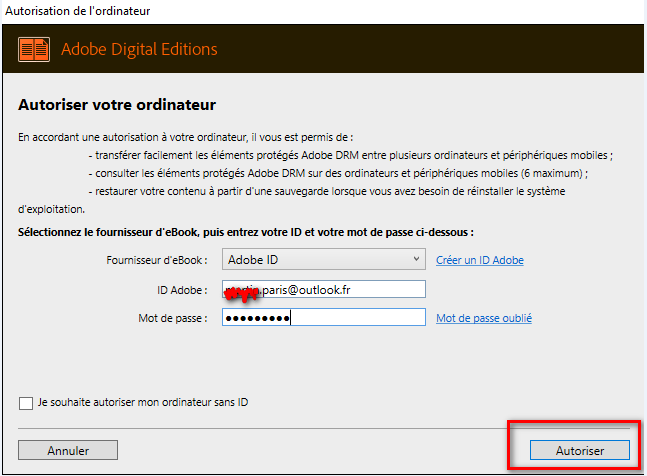Image resolution: width=647 pixels, height=476 pixels.
Task: Click the Adobe Digital Editions book logo
Action: (35, 49)
